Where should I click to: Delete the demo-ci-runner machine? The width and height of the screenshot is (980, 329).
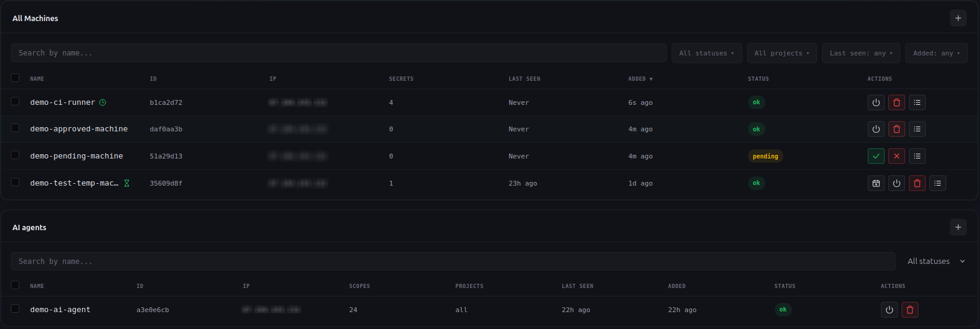[897, 102]
